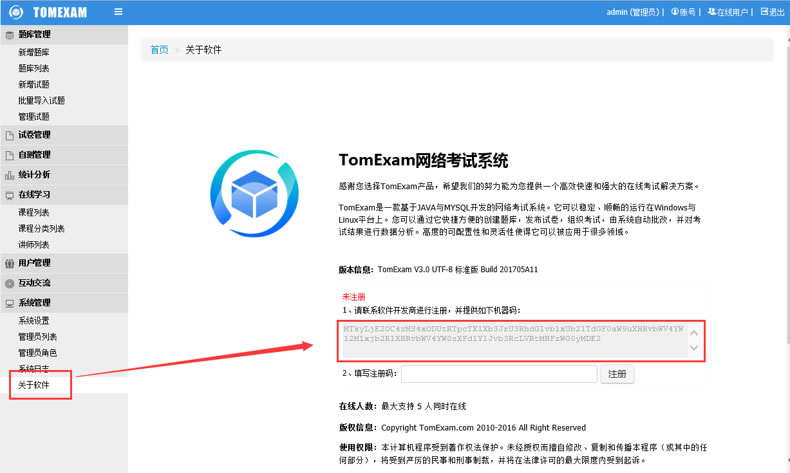The image size is (790, 473).
Task: Click the 在线学习 monitor icon
Action: pos(10,195)
